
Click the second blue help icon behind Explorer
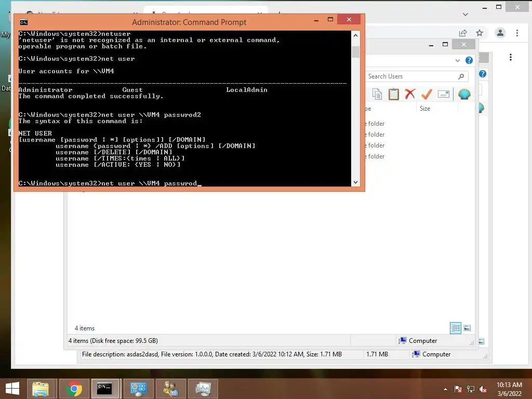pos(483,74)
